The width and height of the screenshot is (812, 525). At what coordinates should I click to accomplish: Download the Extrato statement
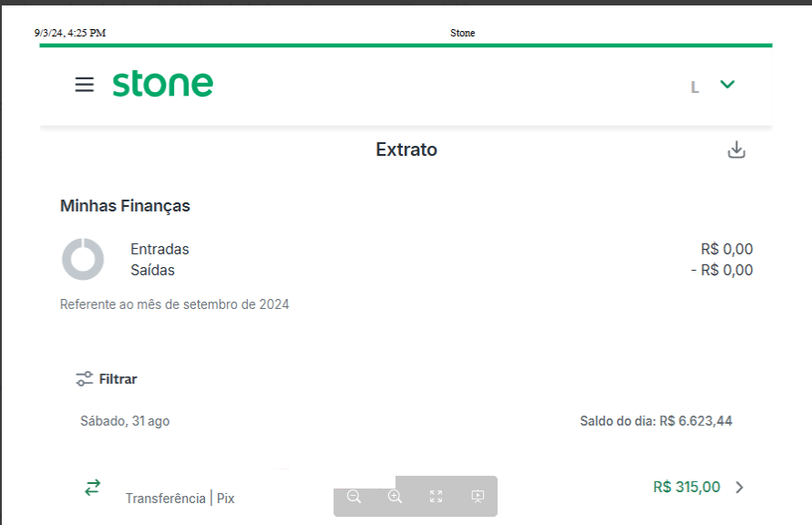735,149
